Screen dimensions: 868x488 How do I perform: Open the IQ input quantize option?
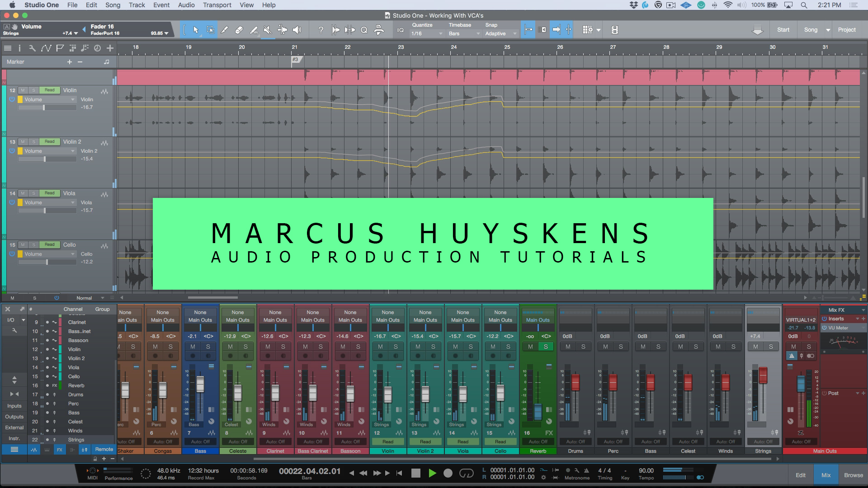tap(400, 30)
